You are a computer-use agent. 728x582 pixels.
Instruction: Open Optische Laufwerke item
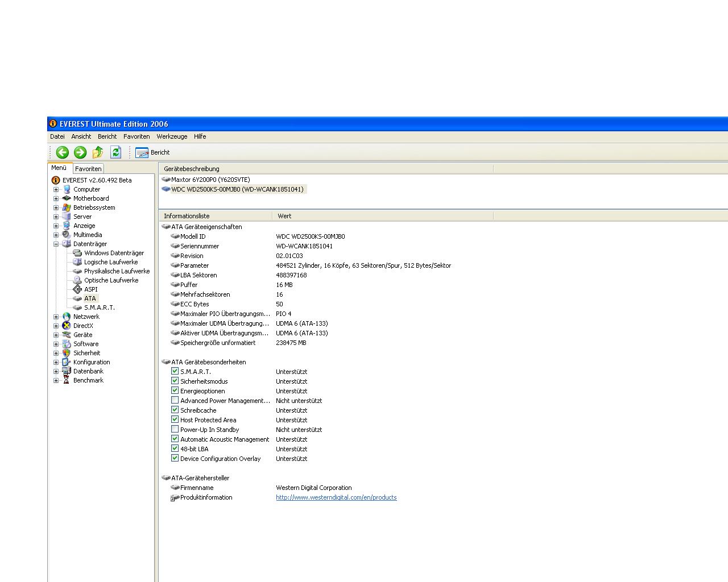coord(111,280)
